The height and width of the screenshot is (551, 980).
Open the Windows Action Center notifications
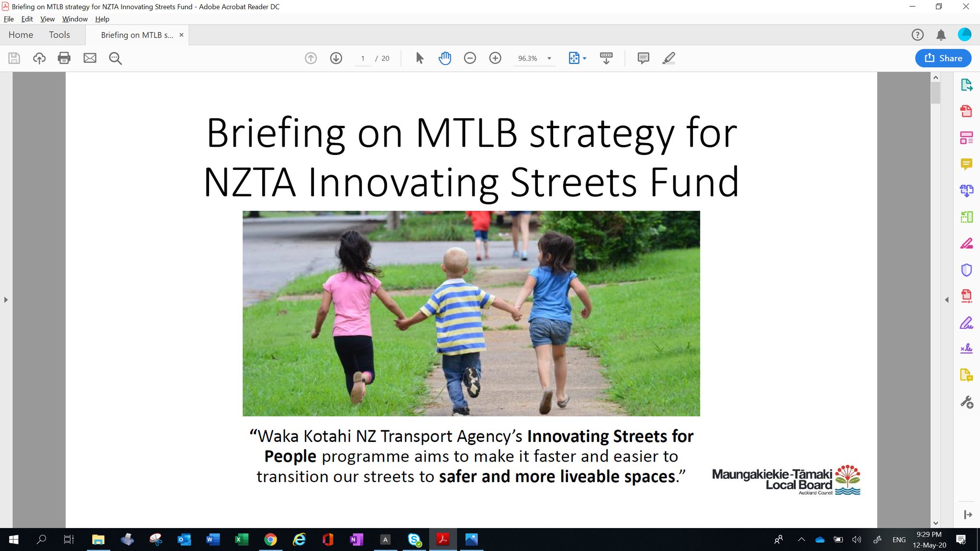point(960,540)
